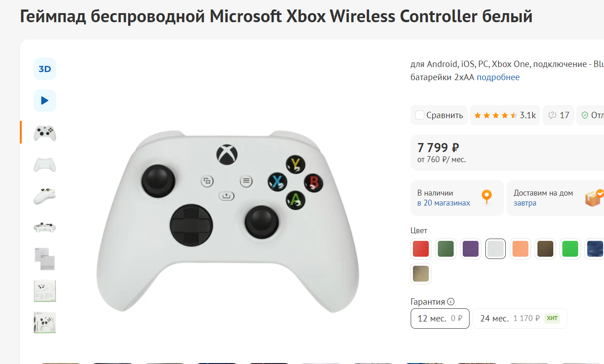Image resolution: width=604 pixels, height=364 pixels.
Task: Pick the bright green color swatch
Action: pyautogui.click(x=570, y=249)
